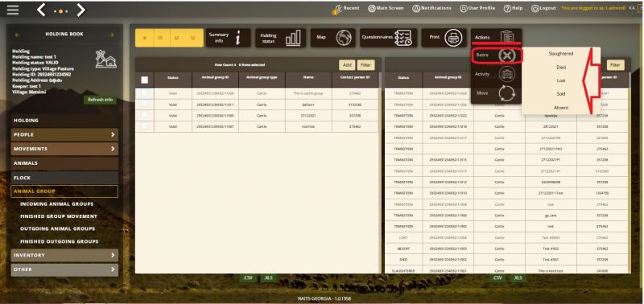Expand the PEOPLE section

click(64, 134)
